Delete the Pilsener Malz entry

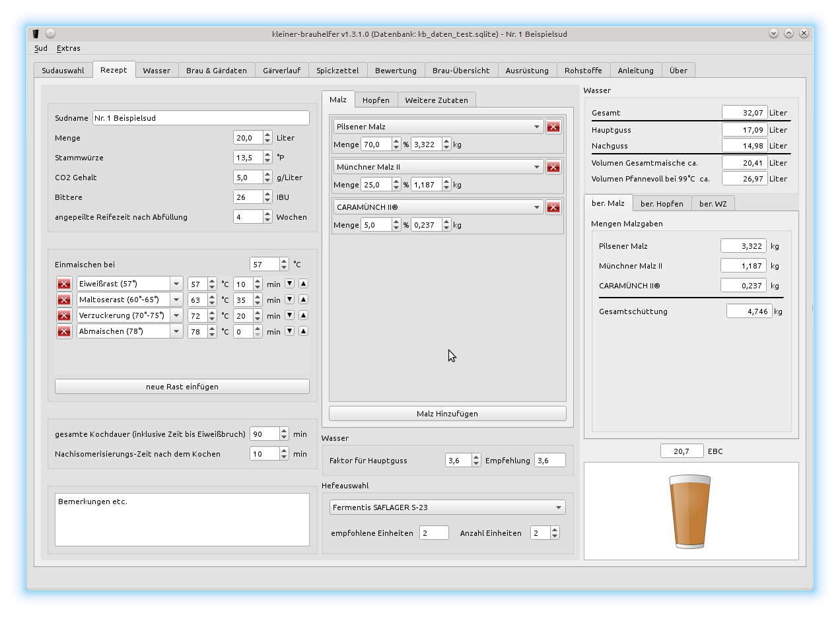(553, 127)
